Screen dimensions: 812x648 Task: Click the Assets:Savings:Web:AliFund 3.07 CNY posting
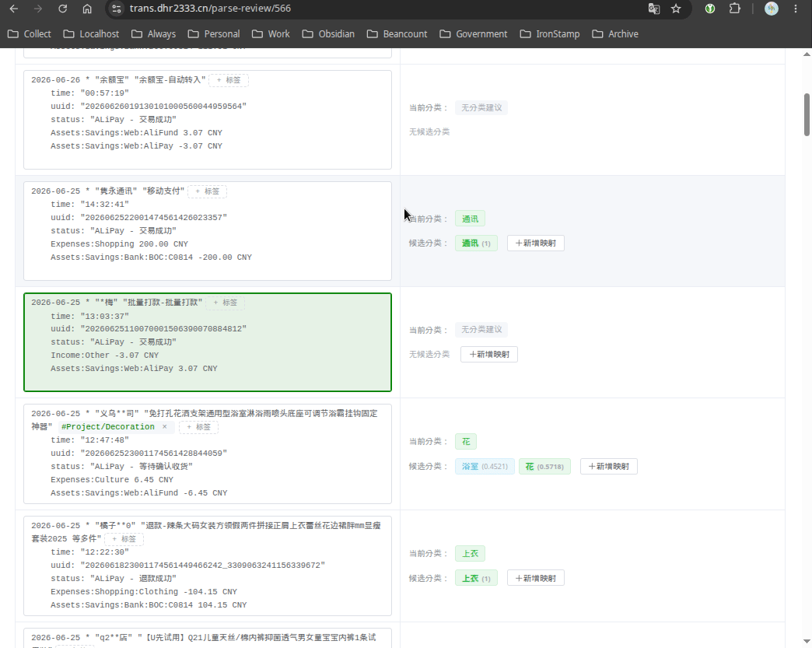tap(136, 132)
